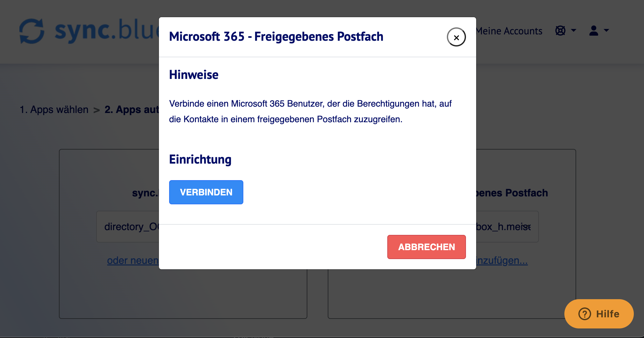This screenshot has width=644, height=338.
Task: Click the Einrichtung heading text
Action: coord(200,159)
